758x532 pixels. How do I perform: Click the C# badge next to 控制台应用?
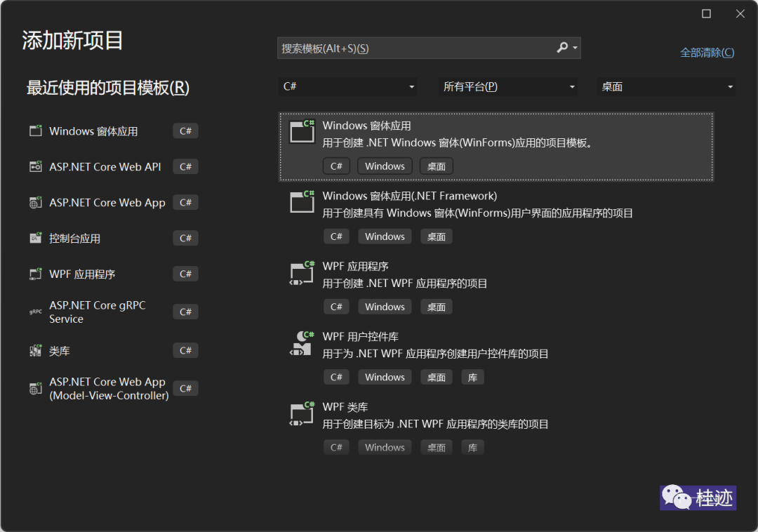pos(185,238)
